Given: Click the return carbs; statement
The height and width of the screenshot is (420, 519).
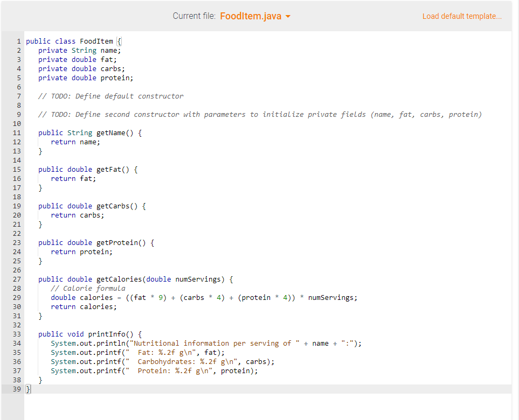Looking at the screenshot, I should pos(78,215).
